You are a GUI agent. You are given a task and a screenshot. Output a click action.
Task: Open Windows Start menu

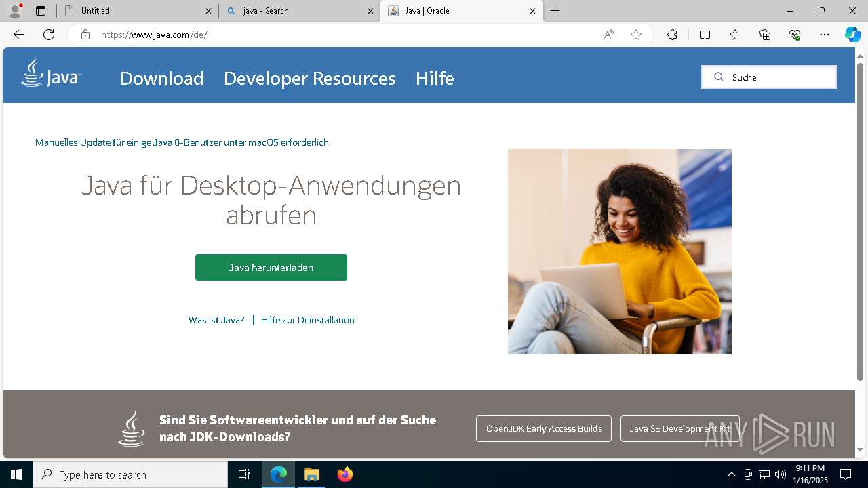tap(16, 474)
